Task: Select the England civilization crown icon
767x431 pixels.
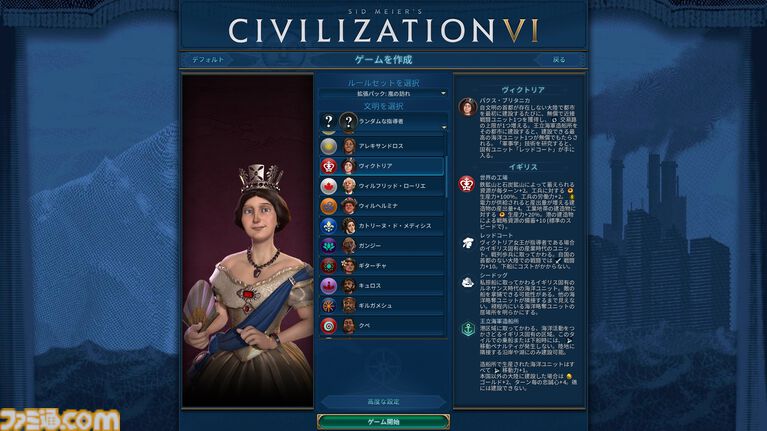Action: point(329,166)
